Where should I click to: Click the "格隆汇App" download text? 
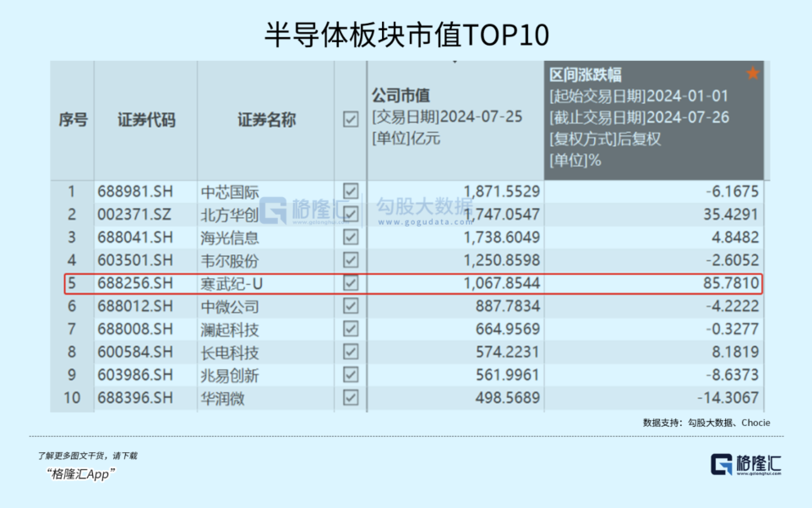(80, 474)
